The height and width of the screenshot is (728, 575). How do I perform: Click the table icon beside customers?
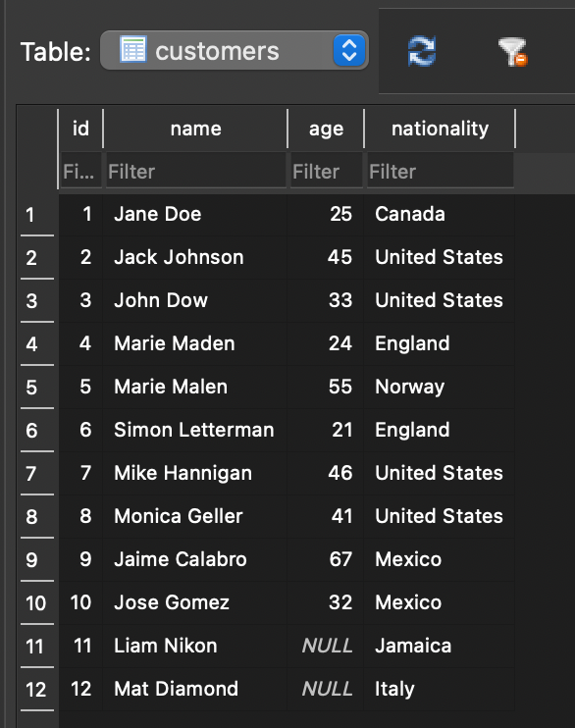[133, 49]
